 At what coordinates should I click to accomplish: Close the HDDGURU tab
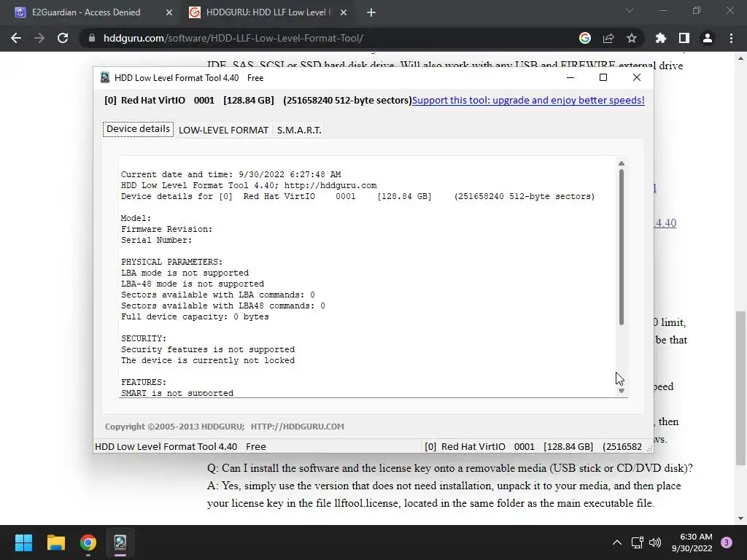click(x=344, y=12)
